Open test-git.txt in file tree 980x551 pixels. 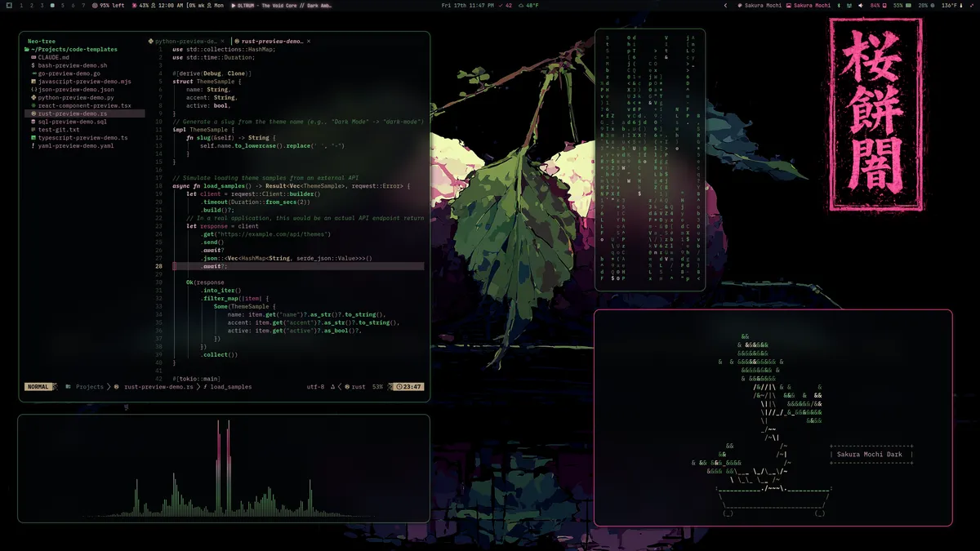(x=58, y=130)
